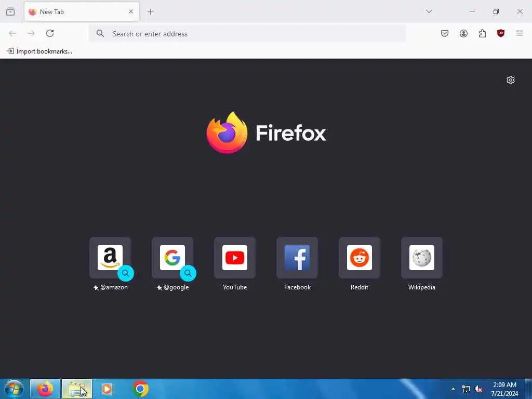Open new tab personalize gear settings
This screenshot has width=532, height=399.
[511, 80]
